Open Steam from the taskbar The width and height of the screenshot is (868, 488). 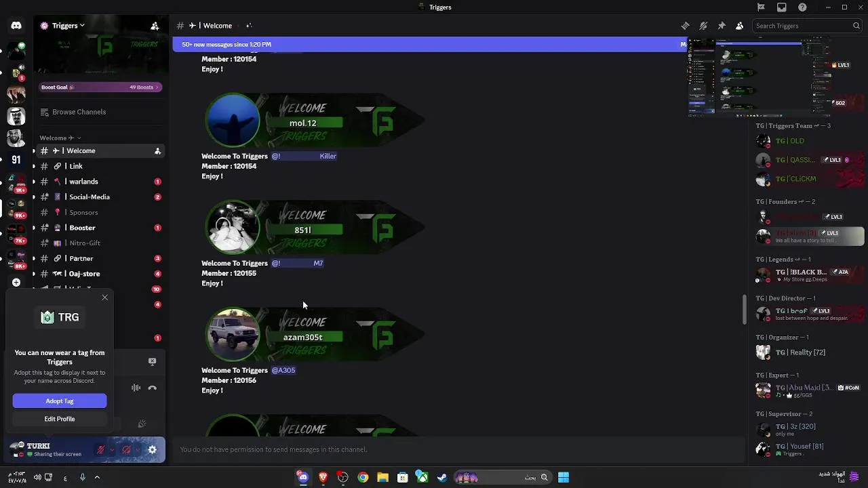(x=442, y=477)
